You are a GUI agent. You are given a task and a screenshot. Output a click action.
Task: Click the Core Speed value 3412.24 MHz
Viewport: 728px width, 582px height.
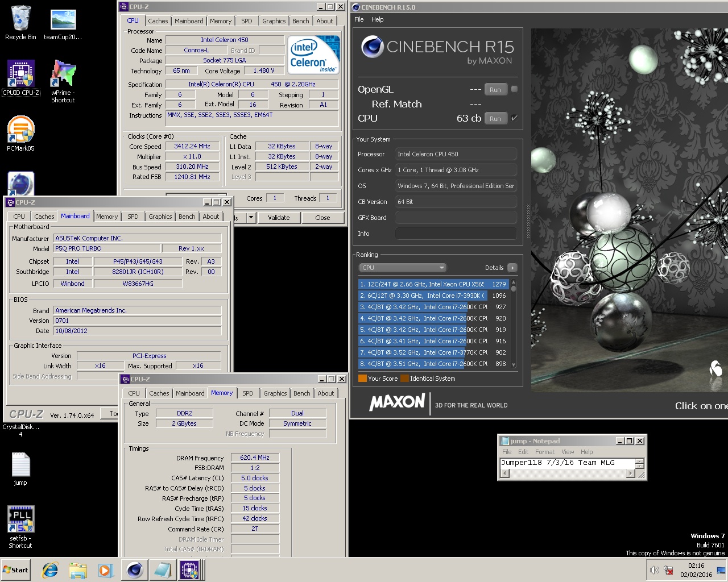[x=192, y=146]
